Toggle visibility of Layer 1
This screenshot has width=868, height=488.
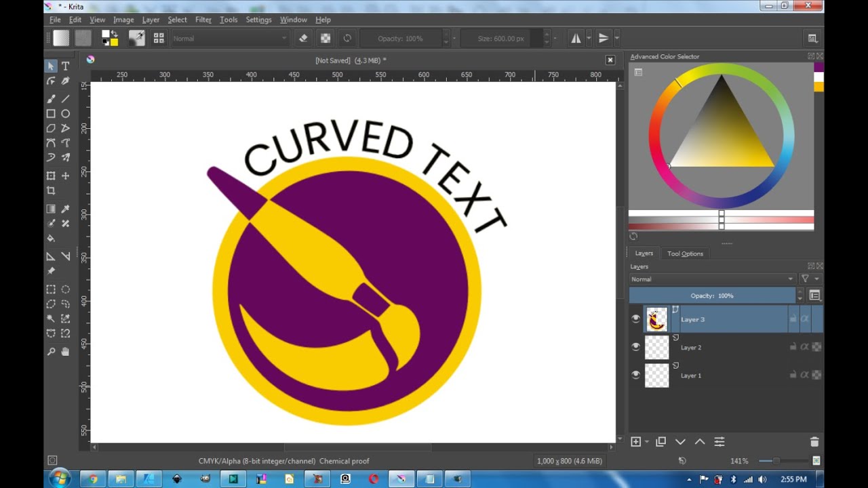[x=636, y=375]
